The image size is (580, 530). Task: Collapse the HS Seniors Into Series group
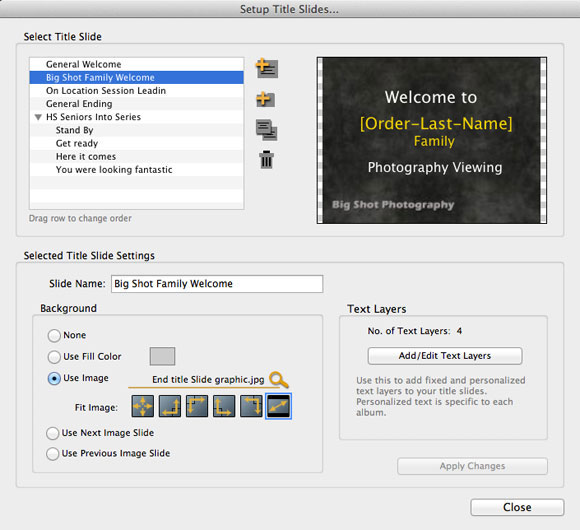[38, 117]
